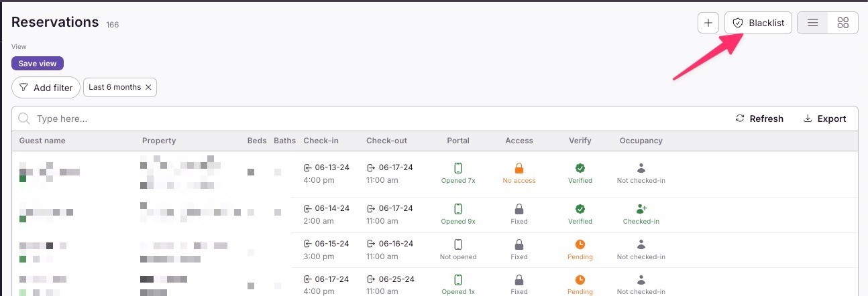Click the orange No access lock icon
This screenshot has height=296, width=868.
coord(519,169)
